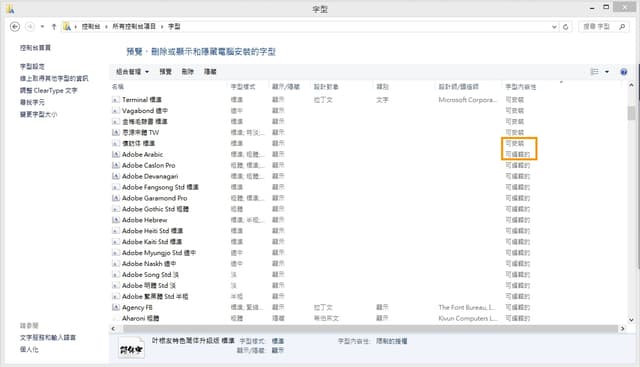Open the online font information link
Screen dimensions: 640x367
[x=54, y=78]
